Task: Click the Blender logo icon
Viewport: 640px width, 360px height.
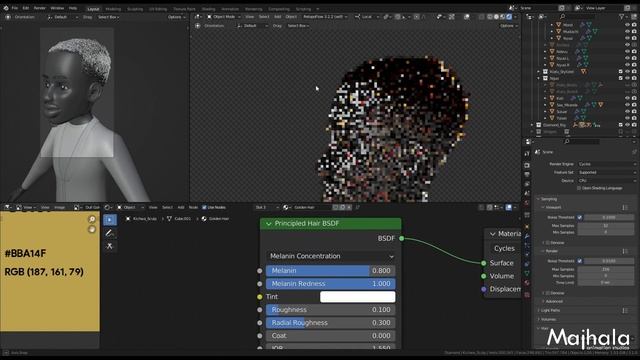Action: coord(6,8)
